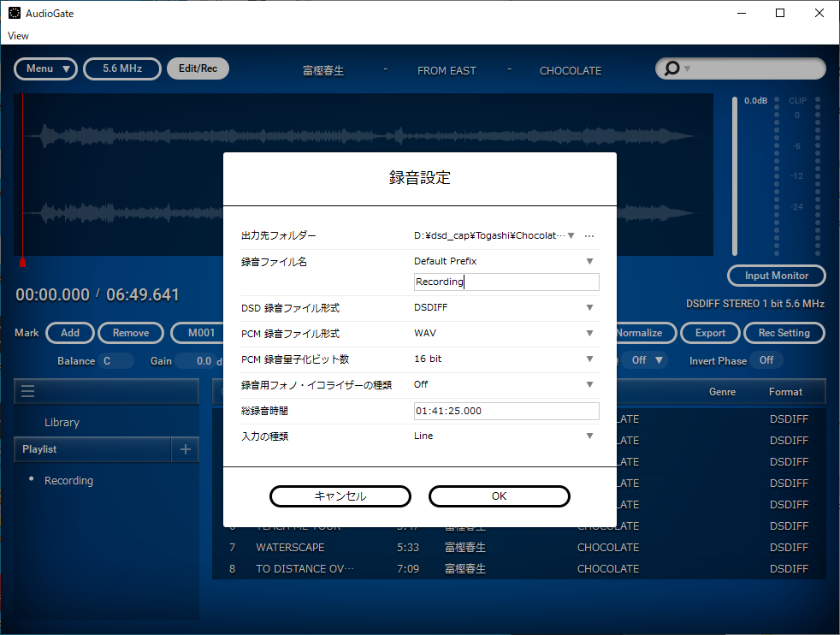The height and width of the screenshot is (635, 840).
Task: Click the DSDIFF STEREO 1 bit 5.6 MHz text
Action: [755, 304]
